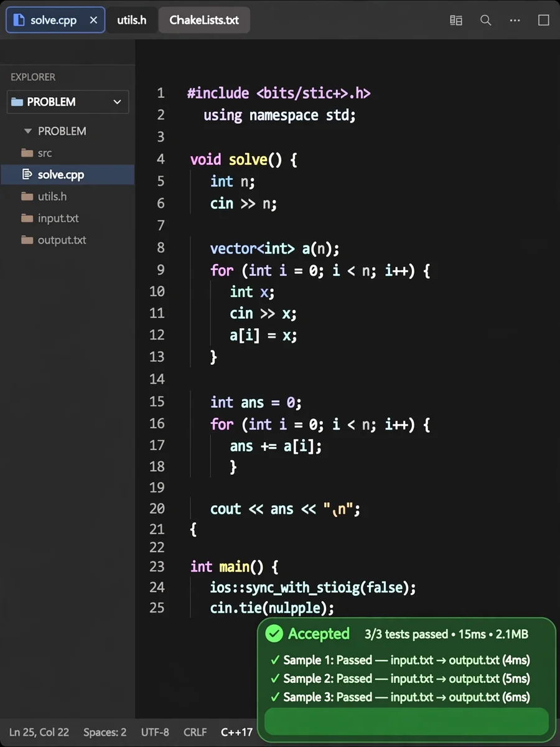Expand the PROBLEM folder dropdown chevron
This screenshot has width=560, height=747.
pyautogui.click(x=117, y=102)
